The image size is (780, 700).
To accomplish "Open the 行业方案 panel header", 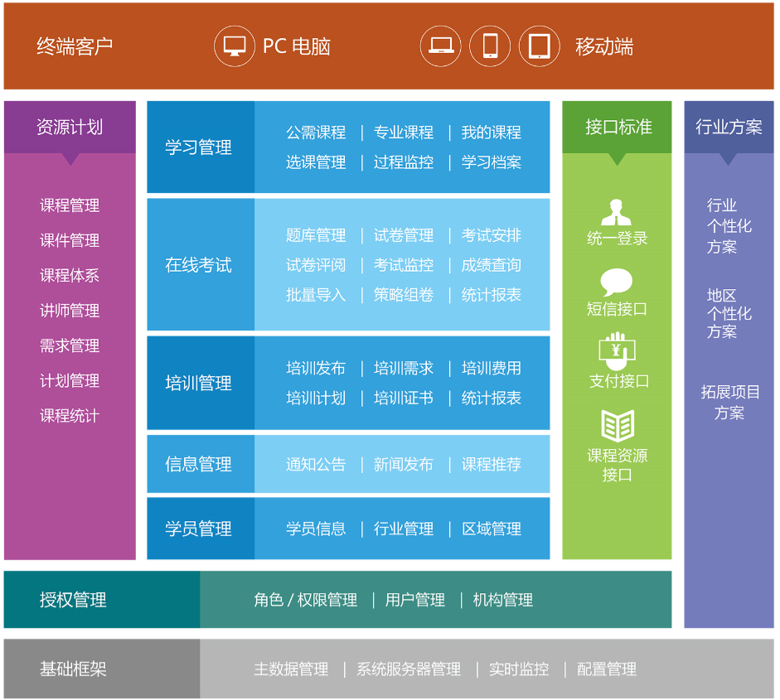I will [x=729, y=128].
